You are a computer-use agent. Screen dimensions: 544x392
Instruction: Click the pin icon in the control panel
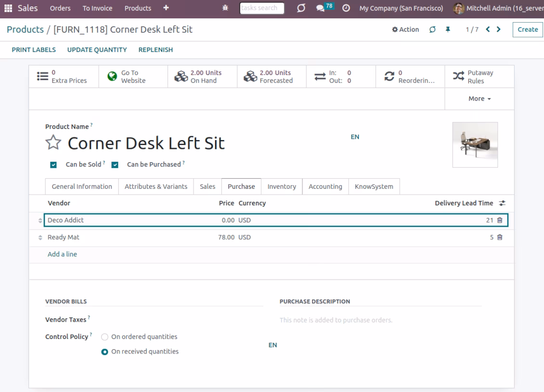pos(448,29)
